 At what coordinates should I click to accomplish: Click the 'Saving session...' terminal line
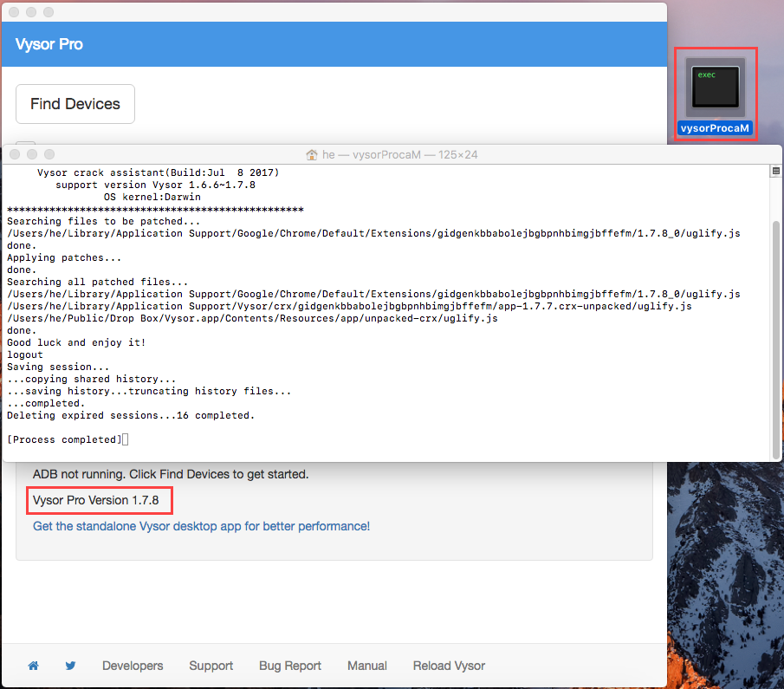click(58, 367)
